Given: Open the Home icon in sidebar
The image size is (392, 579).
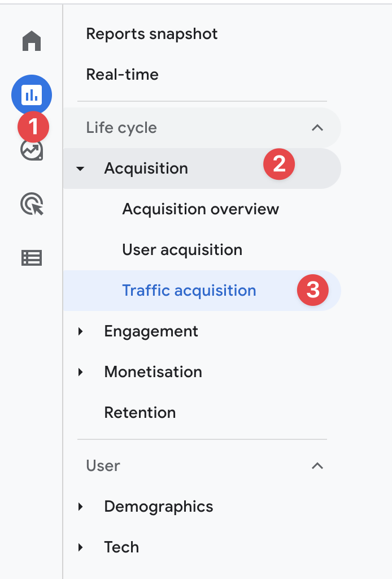Looking at the screenshot, I should pyautogui.click(x=32, y=41).
